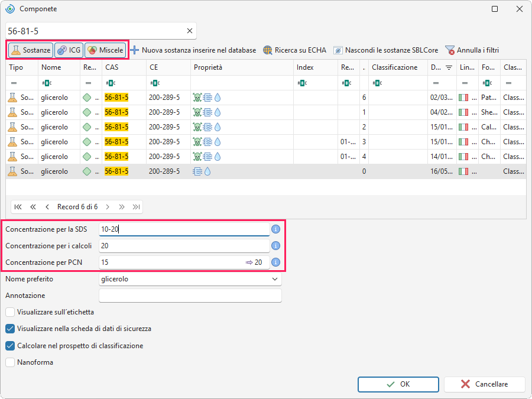This screenshot has width=532, height=399.
Task: Go to the next record
Action: point(108,207)
